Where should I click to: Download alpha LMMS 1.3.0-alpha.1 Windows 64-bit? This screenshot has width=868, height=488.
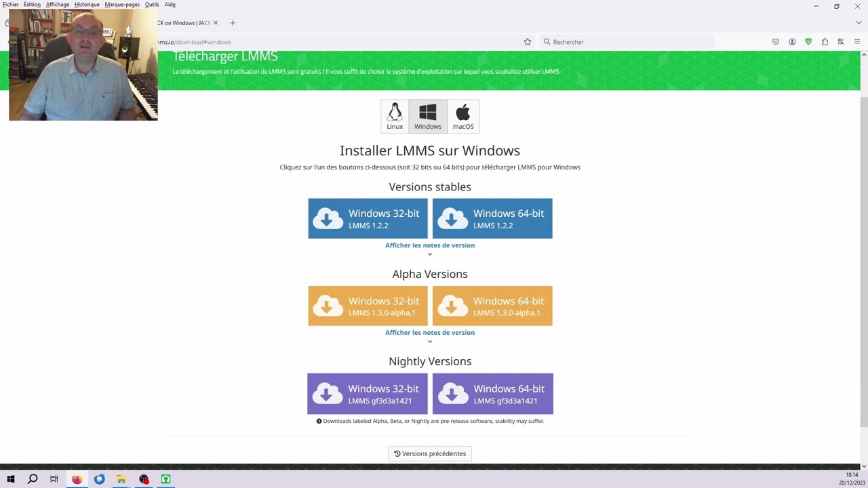tap(492, 306)
